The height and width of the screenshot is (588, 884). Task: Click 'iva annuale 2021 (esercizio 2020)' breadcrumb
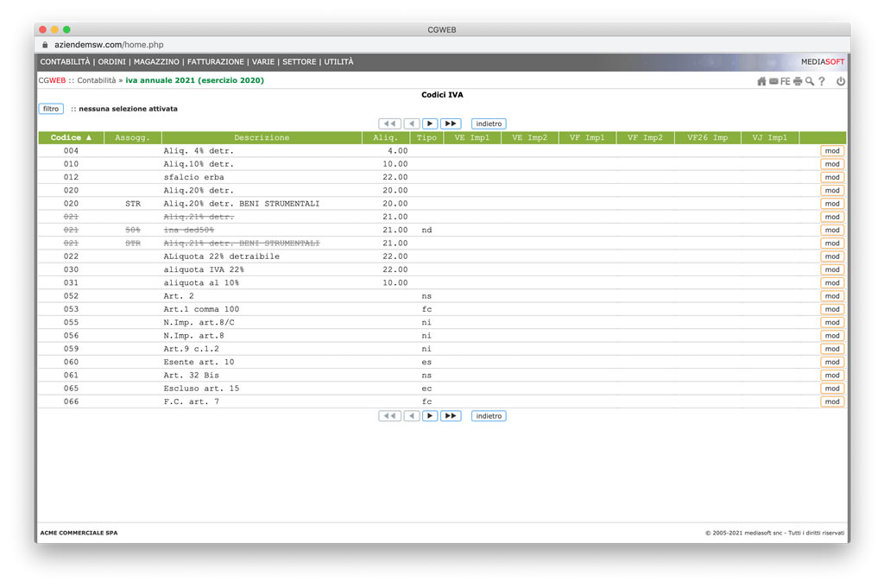pyautogui.click(x=194, y=80)
